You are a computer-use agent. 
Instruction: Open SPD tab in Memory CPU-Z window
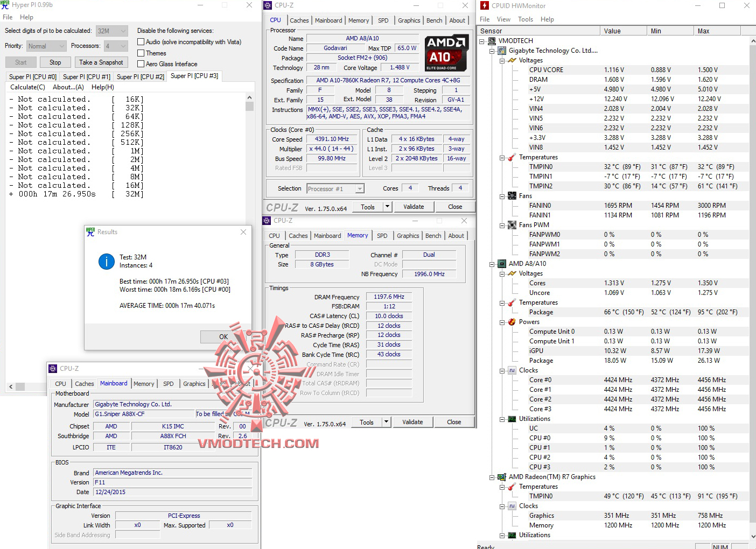pyautogui.click(x=382, y=236)
